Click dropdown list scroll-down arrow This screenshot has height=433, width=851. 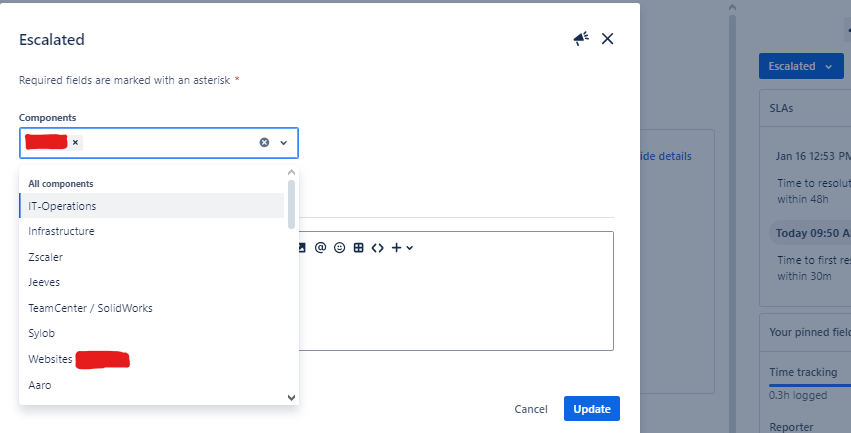(291, 397)
